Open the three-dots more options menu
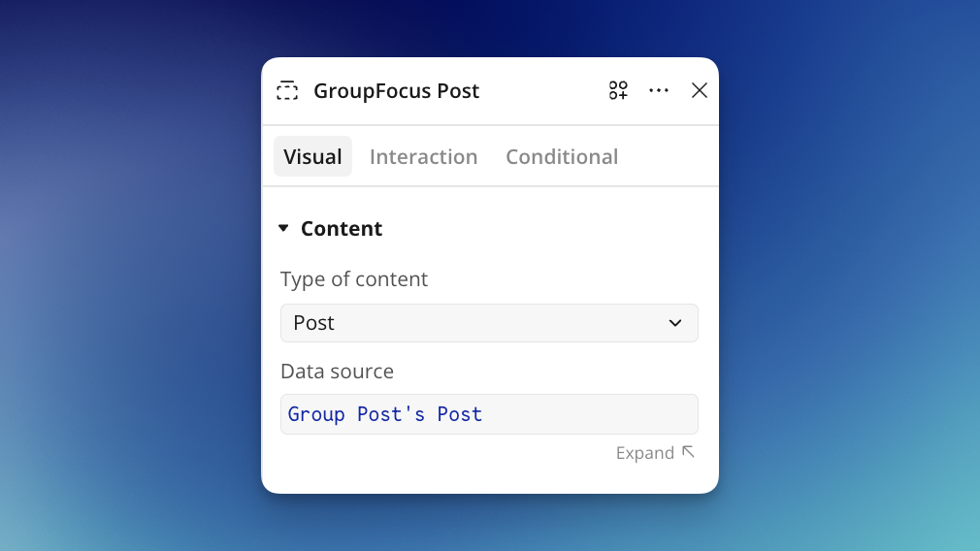The image size is (980, 551). 659,90
